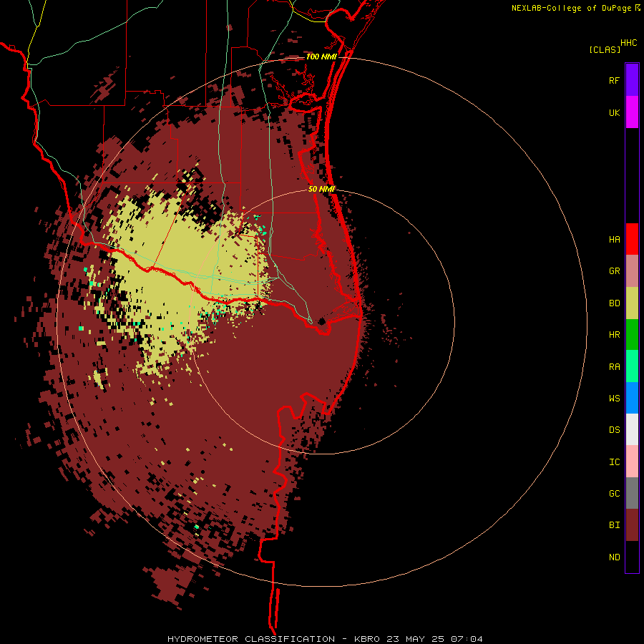Viewport: 644px width, 644px height.
Task: Select the GR pink legend swatch
Action: (x=632, y=271)
